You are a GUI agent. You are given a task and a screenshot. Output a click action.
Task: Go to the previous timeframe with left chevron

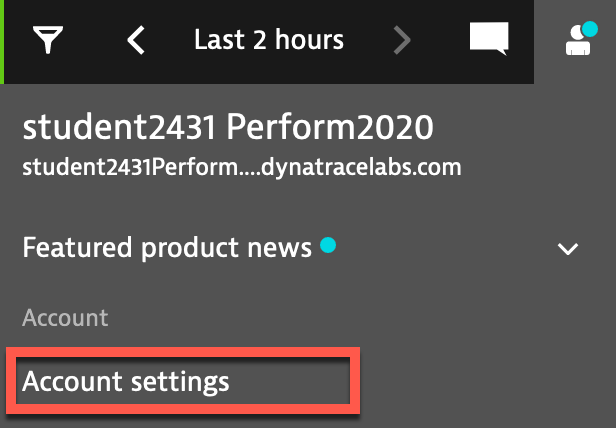click(136, 40)
